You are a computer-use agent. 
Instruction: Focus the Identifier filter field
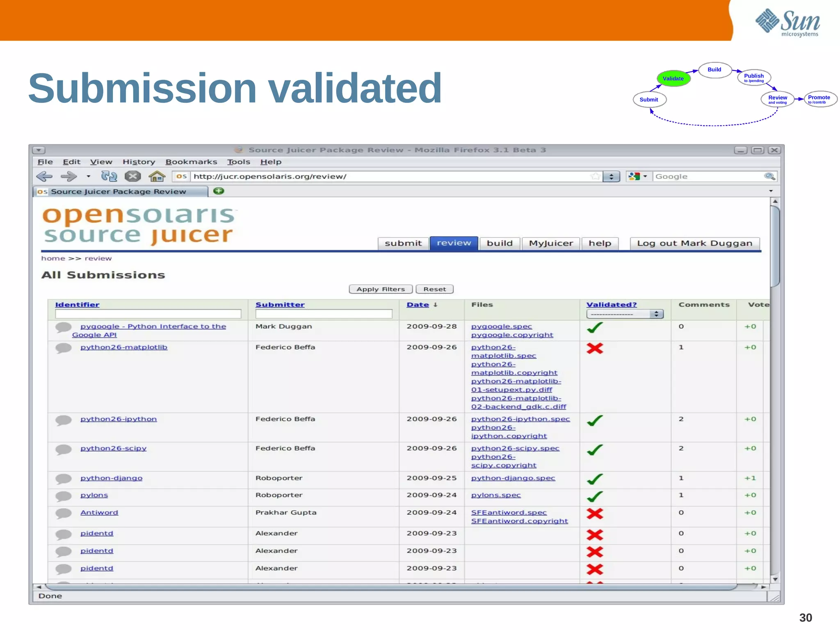(148, 314)
